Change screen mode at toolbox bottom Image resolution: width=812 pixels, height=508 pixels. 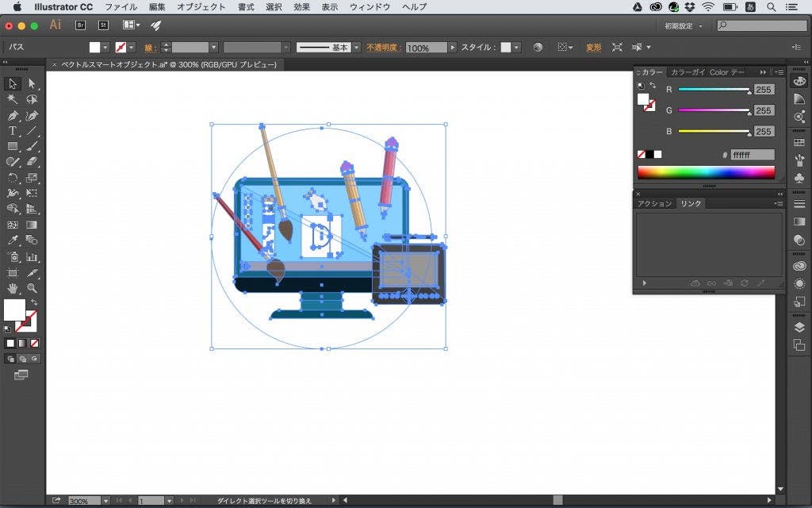click(21, 375)
